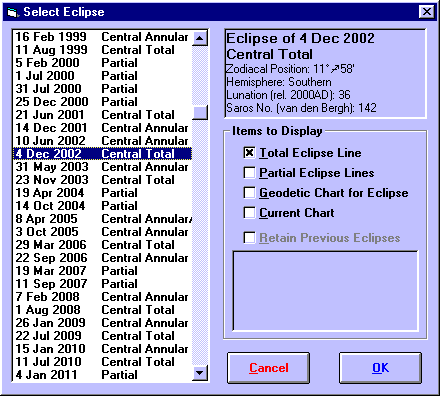The height and width of the screenshot is (396, 440).
Task: Select the 22 Sep 2006 Central Annular eclipse
Action: [x=102, y=258]
